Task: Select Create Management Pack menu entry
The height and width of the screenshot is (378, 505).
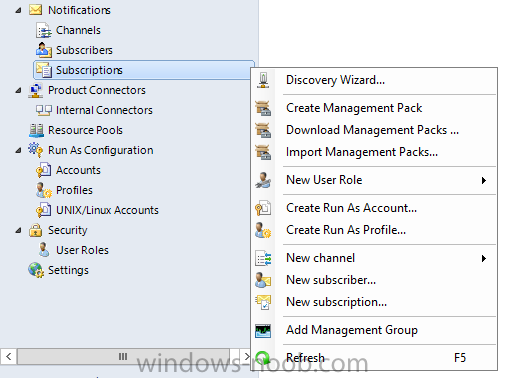Action: coord(374,108)
